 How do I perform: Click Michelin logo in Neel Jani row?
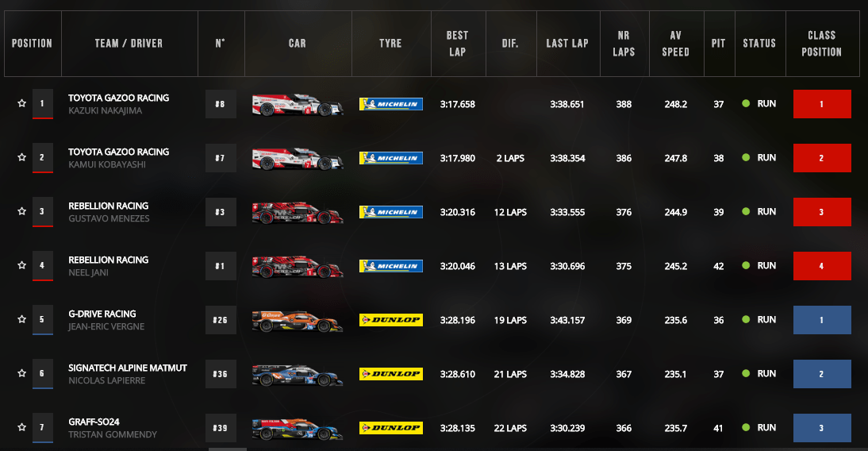(x=391, y=266)
